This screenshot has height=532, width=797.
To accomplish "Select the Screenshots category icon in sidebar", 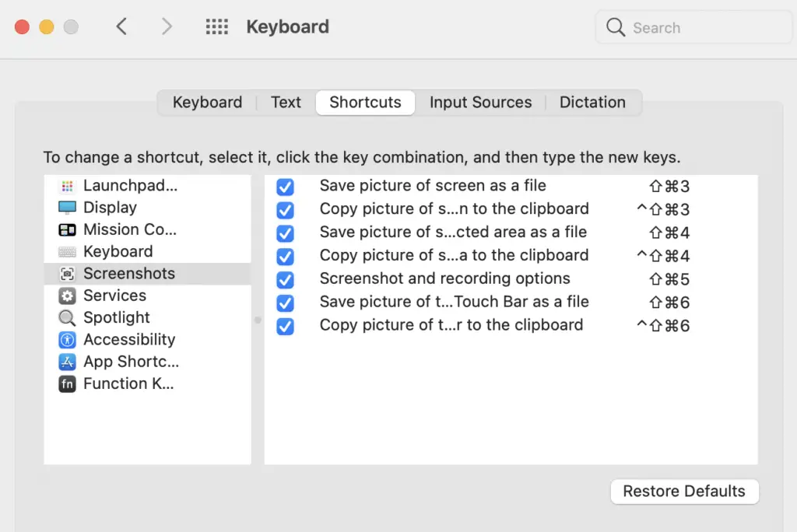I will 66,274.
